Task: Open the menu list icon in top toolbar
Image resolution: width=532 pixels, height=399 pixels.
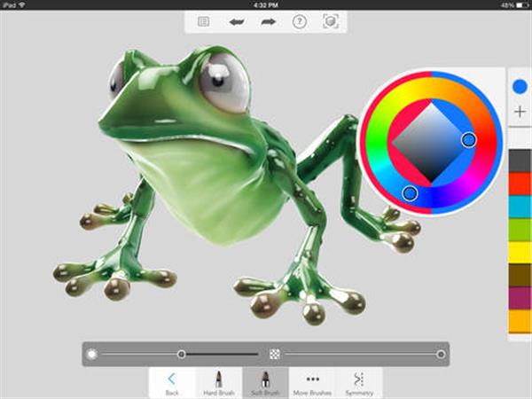Action: (x=204, y=21)
